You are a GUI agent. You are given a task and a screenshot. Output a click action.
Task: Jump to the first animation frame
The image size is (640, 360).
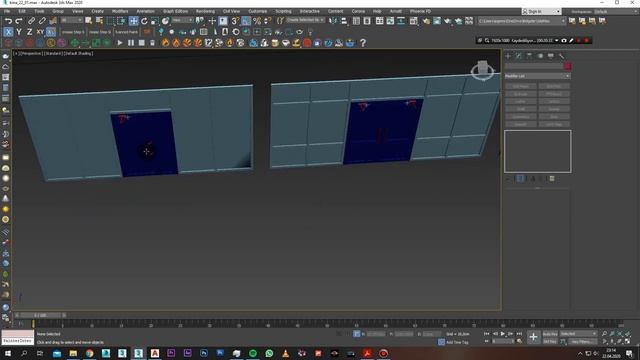point(487,334)
